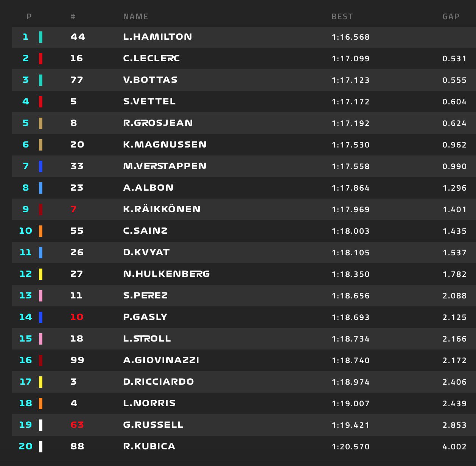Select driver name V.BOTTAS
476x466 pixels.
(x=150, y=80)
